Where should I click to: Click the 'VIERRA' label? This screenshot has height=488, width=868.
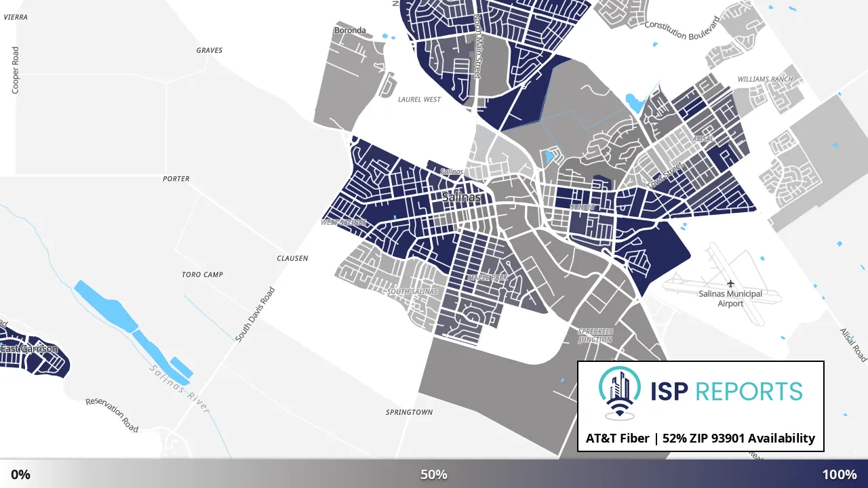[16, 17]
